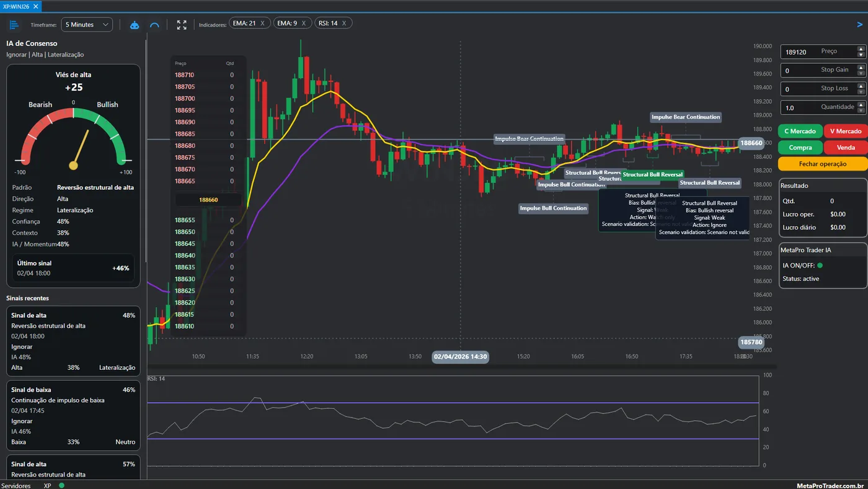Click the MetaProTrader.com.br link

(830, 485)
